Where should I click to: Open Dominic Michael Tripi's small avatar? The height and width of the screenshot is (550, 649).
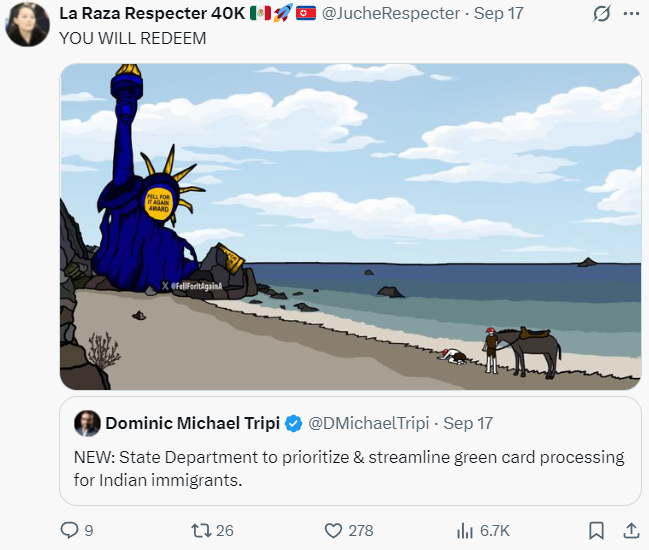[x=87, y=423]
